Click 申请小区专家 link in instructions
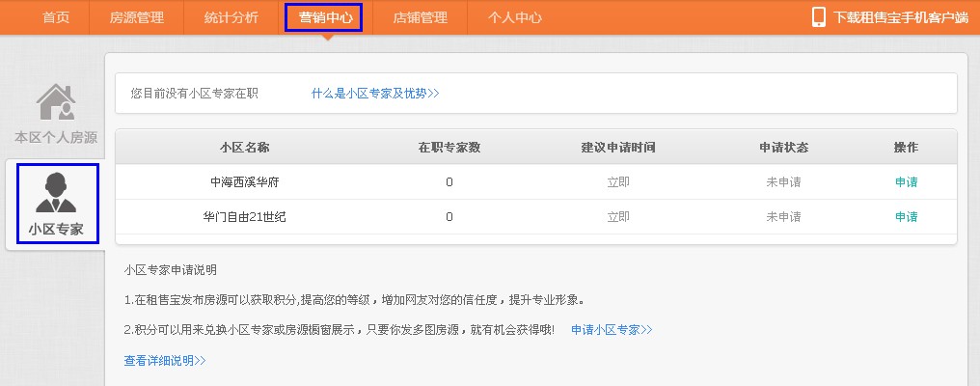 point(612,330)
